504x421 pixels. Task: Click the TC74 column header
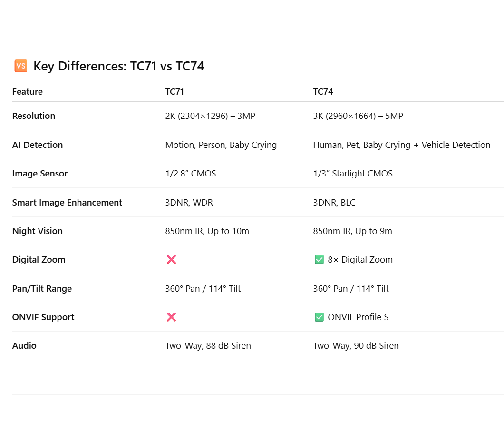(323, 92)
